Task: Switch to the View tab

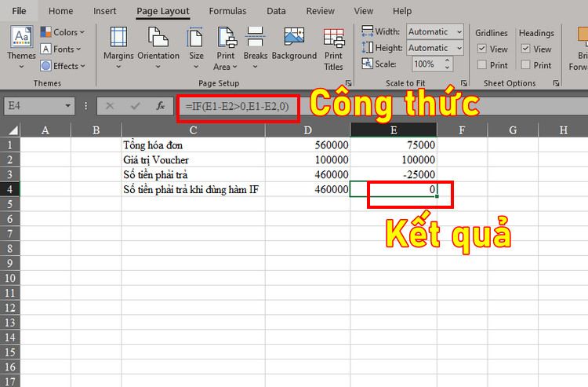Action: click(363, 11)
